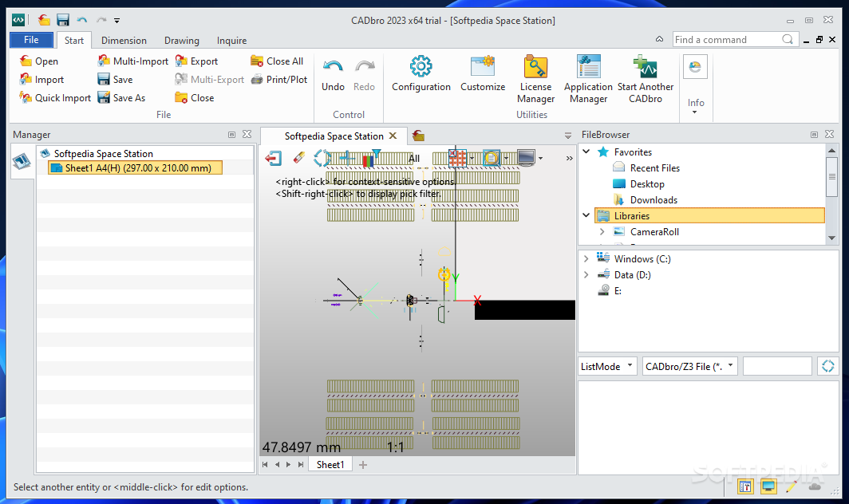This screenshot has height=504, width=849.
Task: Expand the Data (D:) drive
Action: coord(586,274)
